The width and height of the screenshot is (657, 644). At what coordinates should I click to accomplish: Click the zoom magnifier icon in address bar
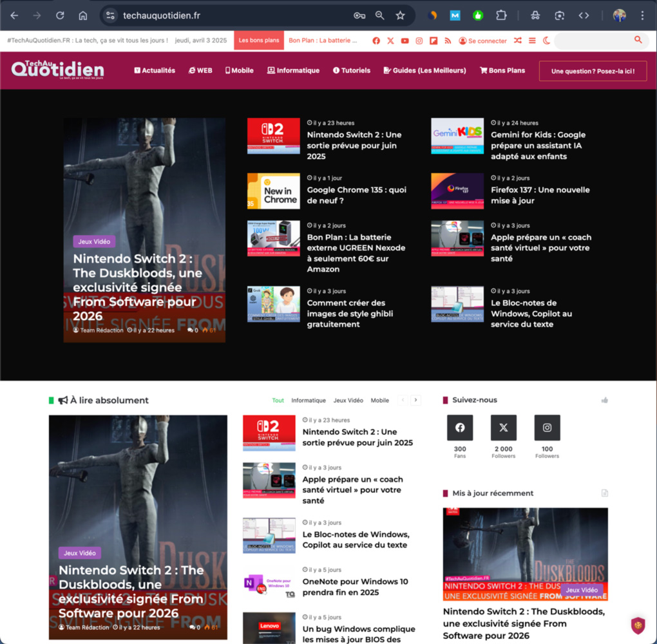[x=379, y=15]
